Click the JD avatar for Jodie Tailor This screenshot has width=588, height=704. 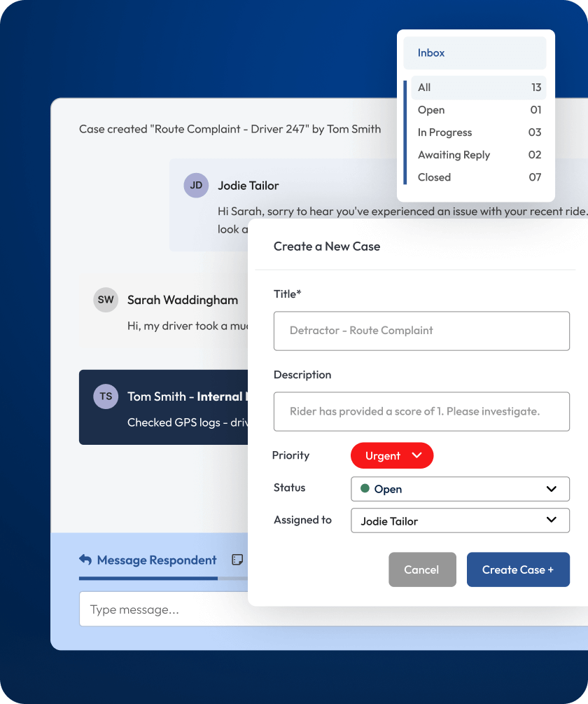click(196, 186)
